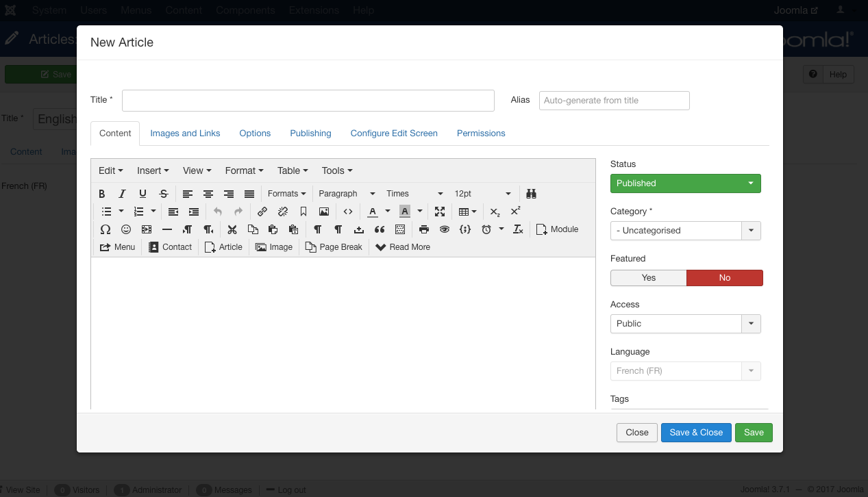Switch to the Images and Links tab
This screenshot has height=497, width=868.
(x=185, y=133)
